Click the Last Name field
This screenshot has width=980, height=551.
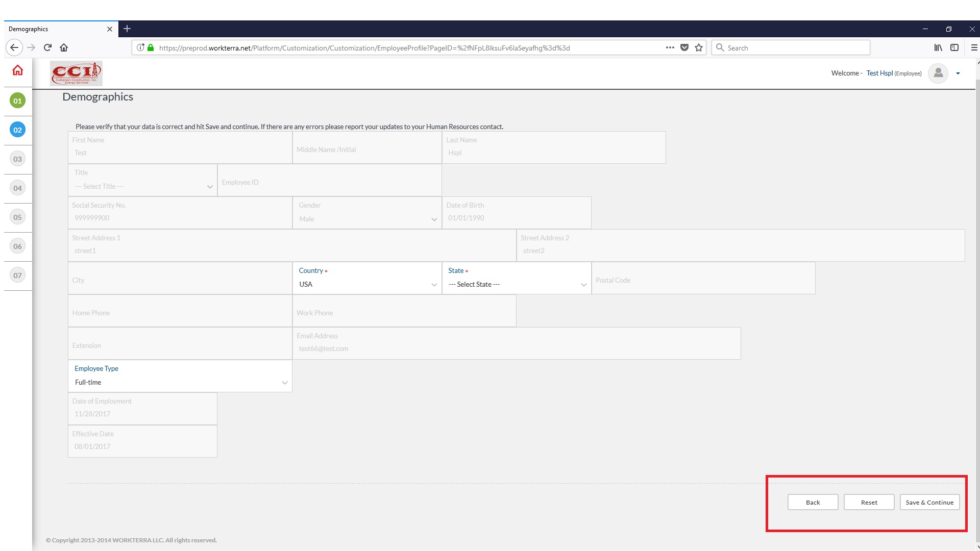[554, 147]
